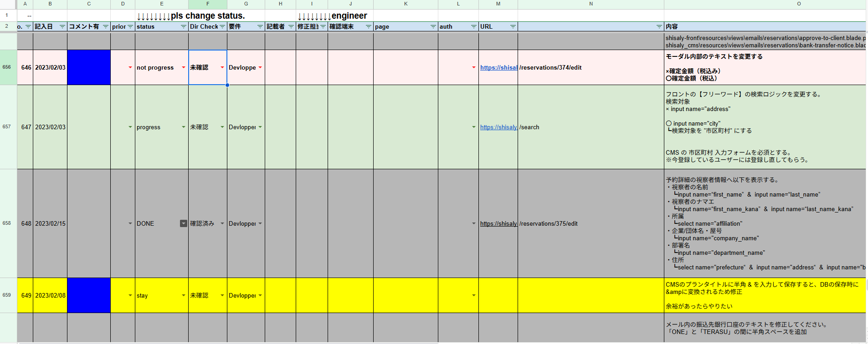Image resolution: width=868 pixels, height=344 pixels.
Task: Open the filter for the page column
Action: pos(433,27)
